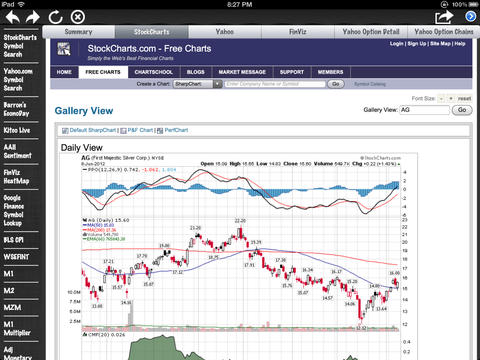Switch to the FinViz tab
The width and height of the screenshot is (480, 360).
298,32
